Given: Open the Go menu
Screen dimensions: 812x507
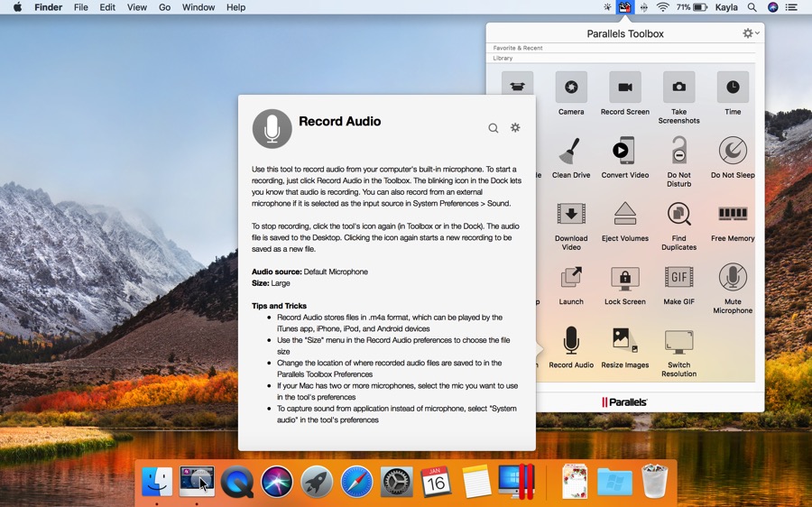Looking at the screenshot, I should (x=165, y=7).
